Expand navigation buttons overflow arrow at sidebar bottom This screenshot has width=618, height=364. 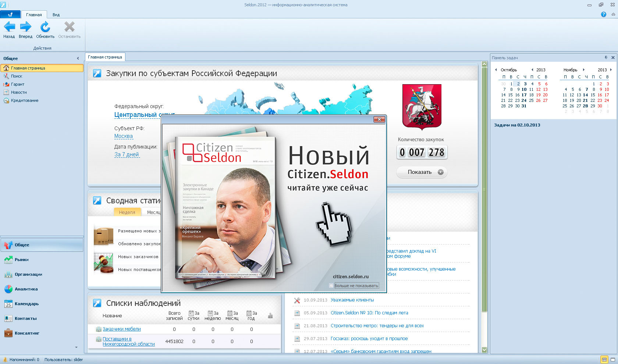coord(76,347)
